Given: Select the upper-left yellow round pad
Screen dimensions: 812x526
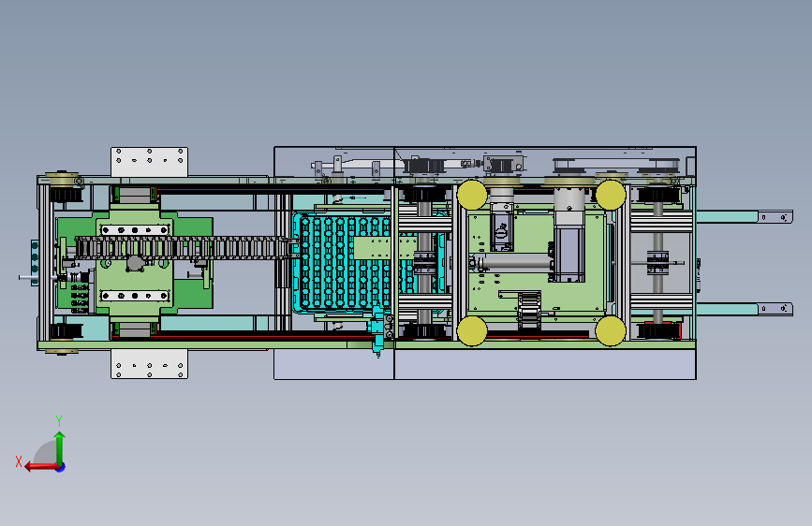Looking at the screenshot, I should [x=472, y=195].
